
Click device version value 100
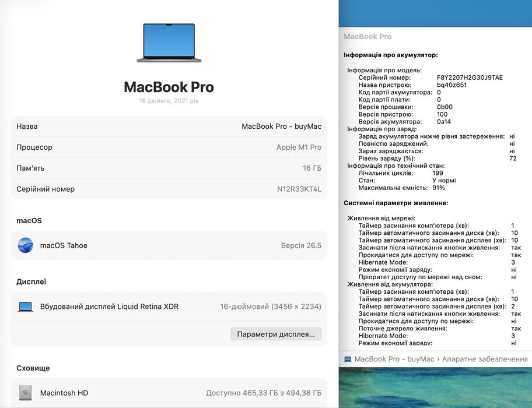pos(442,114)
